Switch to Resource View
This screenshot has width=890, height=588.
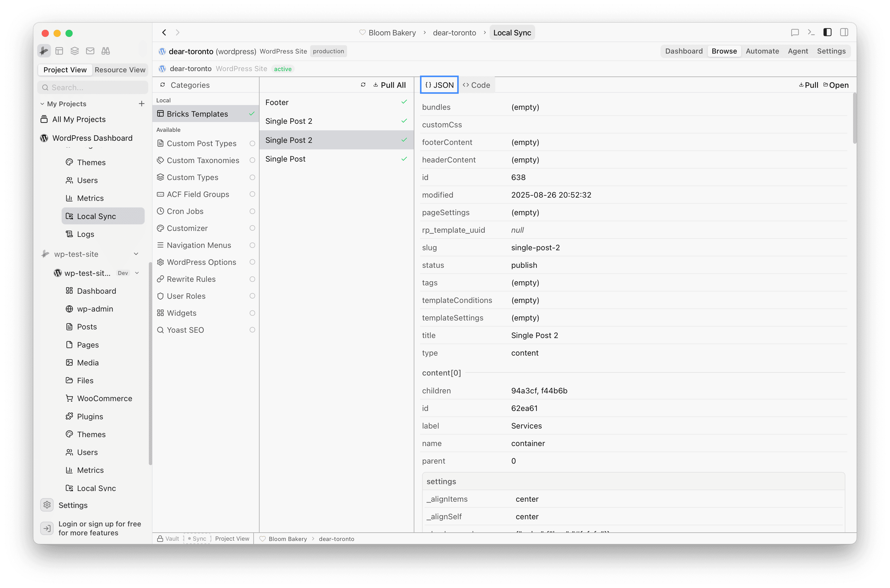point(120,70)
